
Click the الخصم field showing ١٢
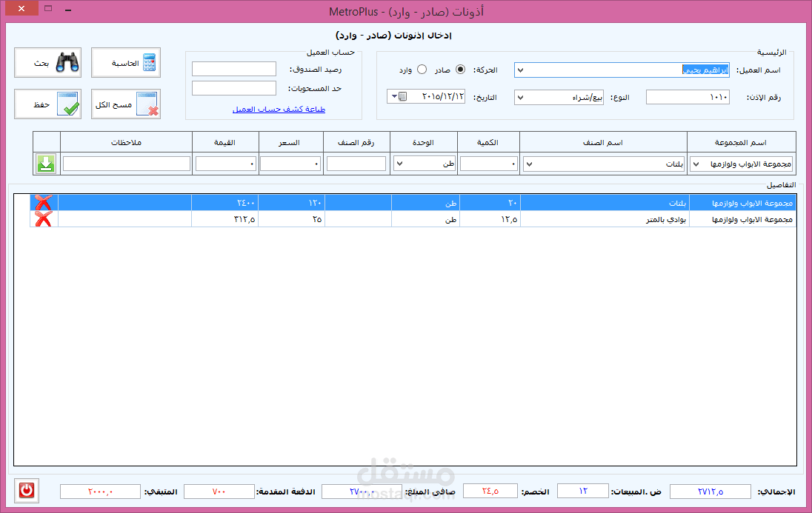pos(582,491)
